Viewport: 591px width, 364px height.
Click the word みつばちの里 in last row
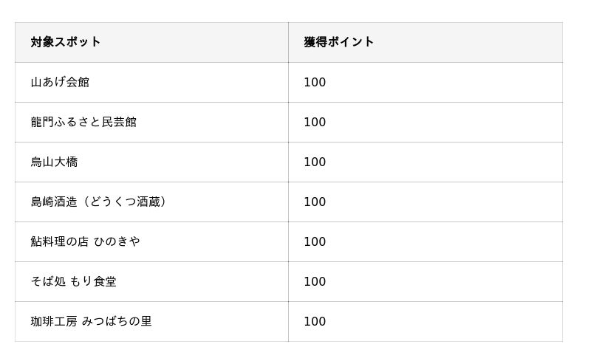coord(117,321)
